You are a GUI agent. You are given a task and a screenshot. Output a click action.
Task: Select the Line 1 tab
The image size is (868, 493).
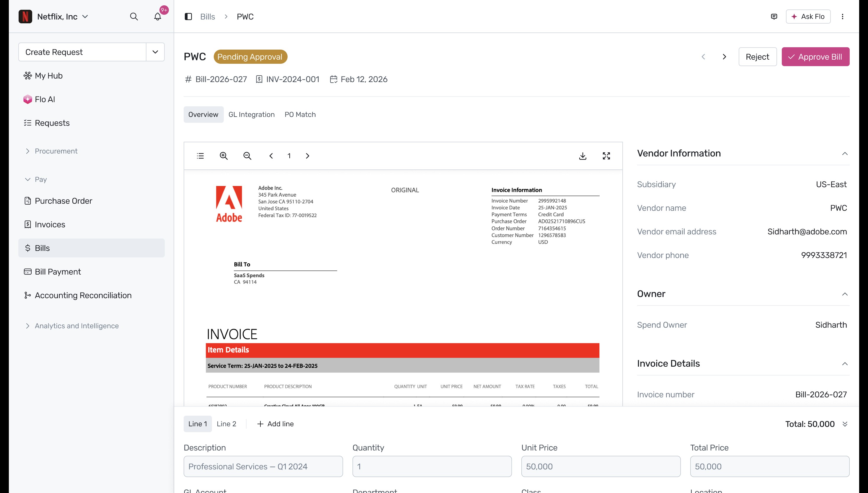coord(198,424)
